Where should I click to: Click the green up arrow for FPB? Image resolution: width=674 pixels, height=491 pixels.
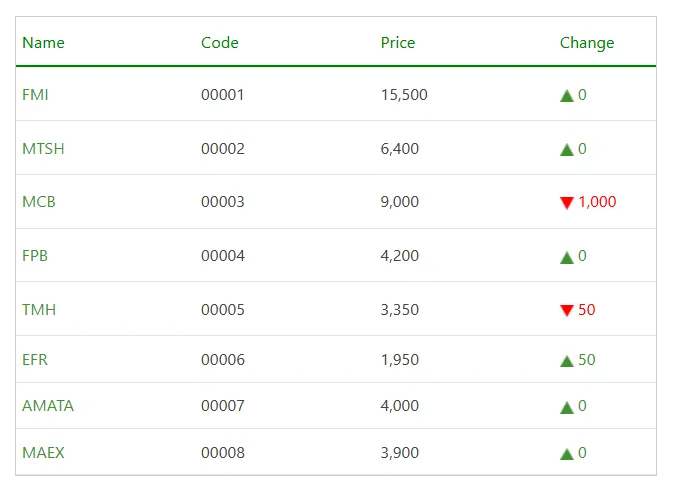(567, 257)
